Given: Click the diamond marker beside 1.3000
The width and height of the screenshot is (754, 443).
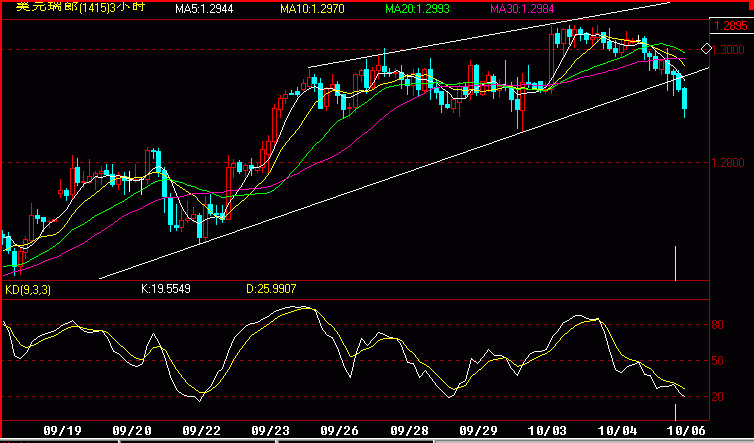Looking at the screenshot, I should pos(706,49).
